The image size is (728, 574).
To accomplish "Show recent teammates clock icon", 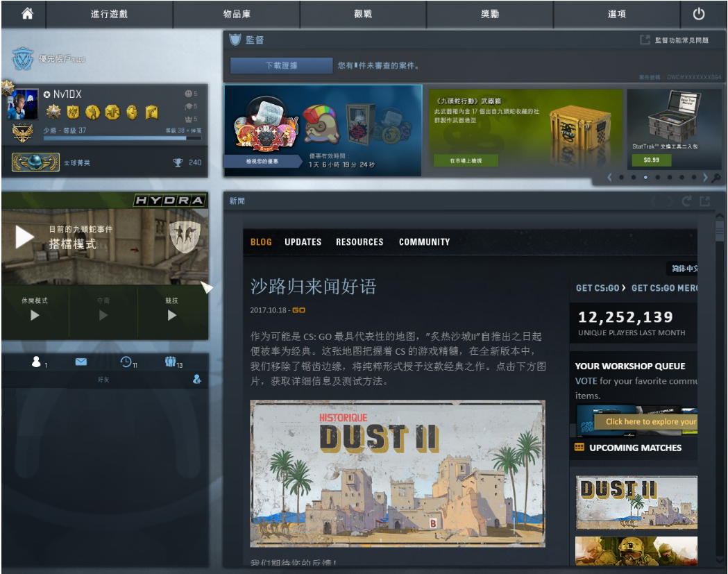I will pyautogui.click(x=126, y=362).
